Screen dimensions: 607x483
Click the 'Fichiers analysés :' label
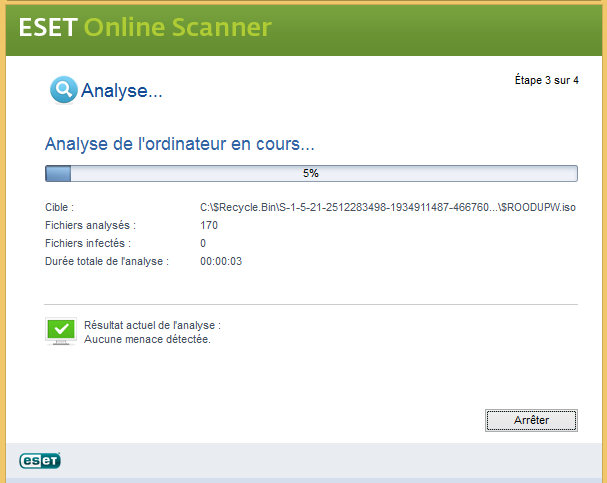coord(91,225)
